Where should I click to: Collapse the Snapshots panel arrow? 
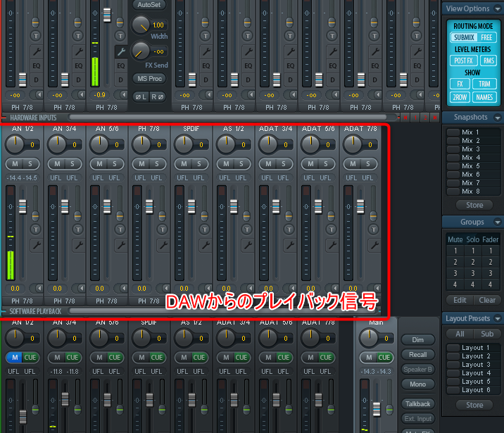pyautogui.click(x=497, y=118)
